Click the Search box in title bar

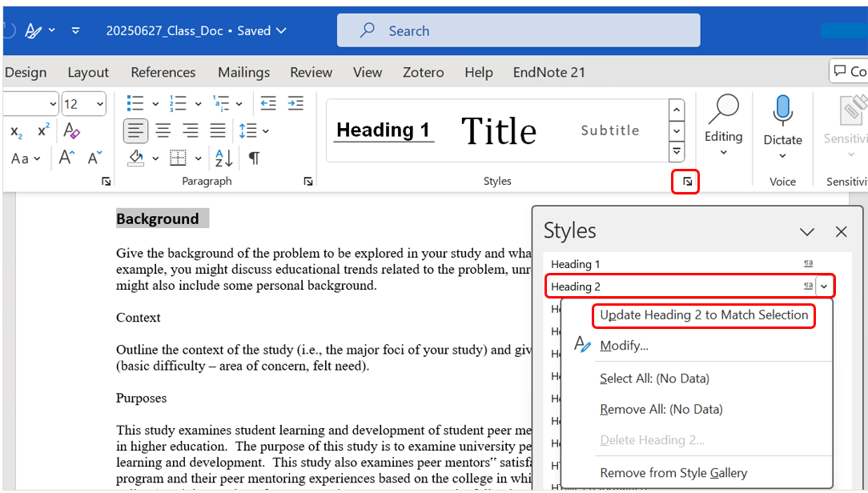click(518, 30)
